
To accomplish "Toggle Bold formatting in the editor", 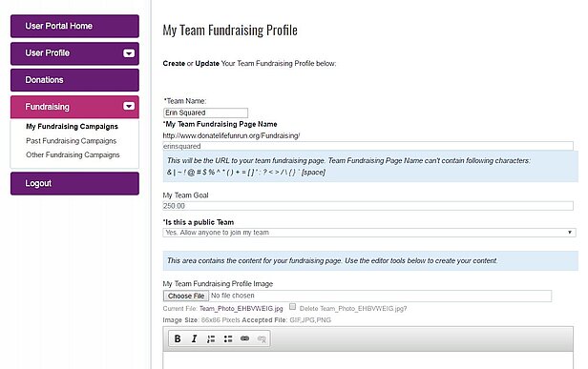I will tap(178, 338).
